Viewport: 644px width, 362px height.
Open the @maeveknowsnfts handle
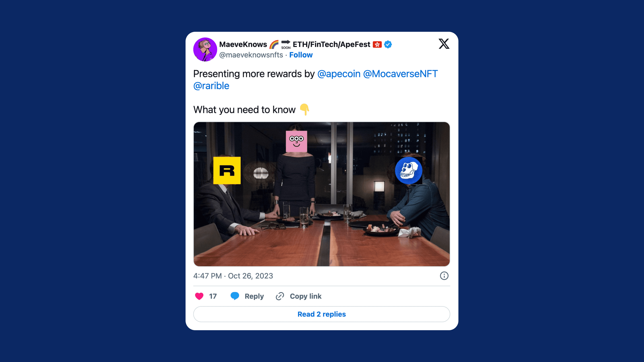[x=251, y=55]
